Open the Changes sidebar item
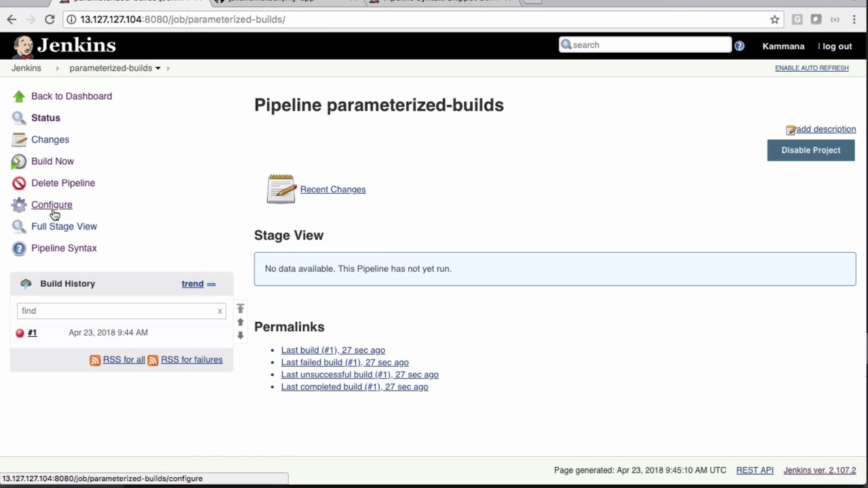 (50, 140)
